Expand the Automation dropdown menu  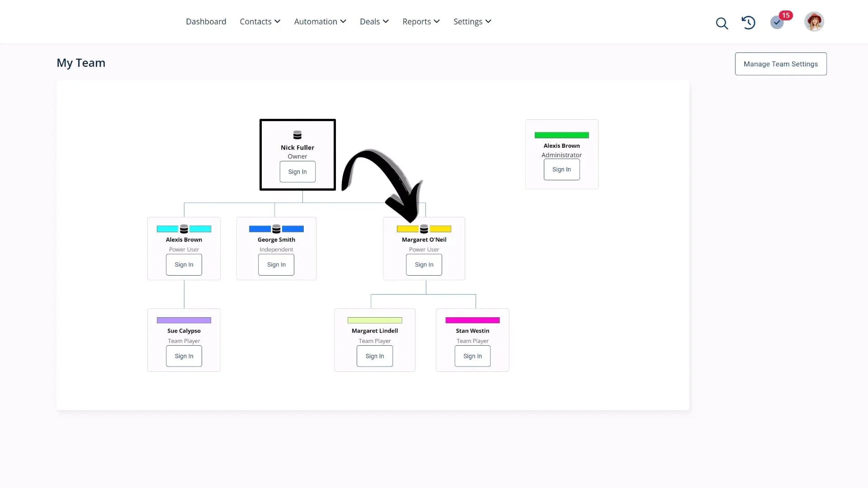(320, 22)
